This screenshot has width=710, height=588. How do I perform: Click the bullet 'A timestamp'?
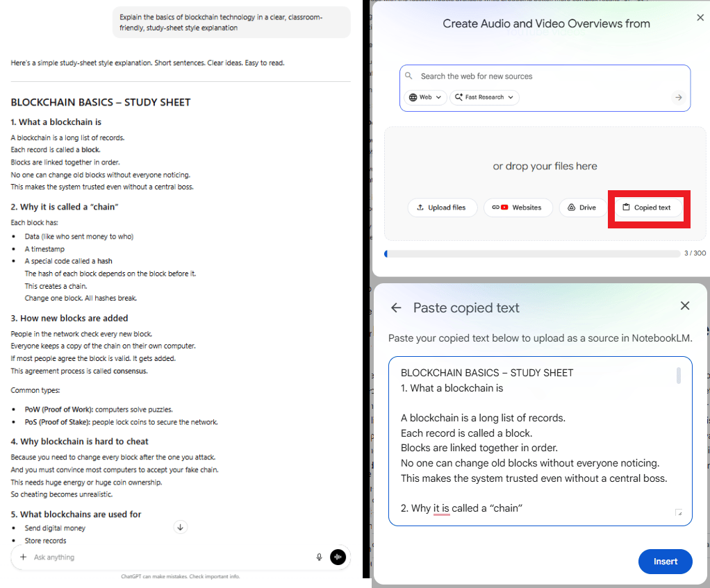coord(44,249)
